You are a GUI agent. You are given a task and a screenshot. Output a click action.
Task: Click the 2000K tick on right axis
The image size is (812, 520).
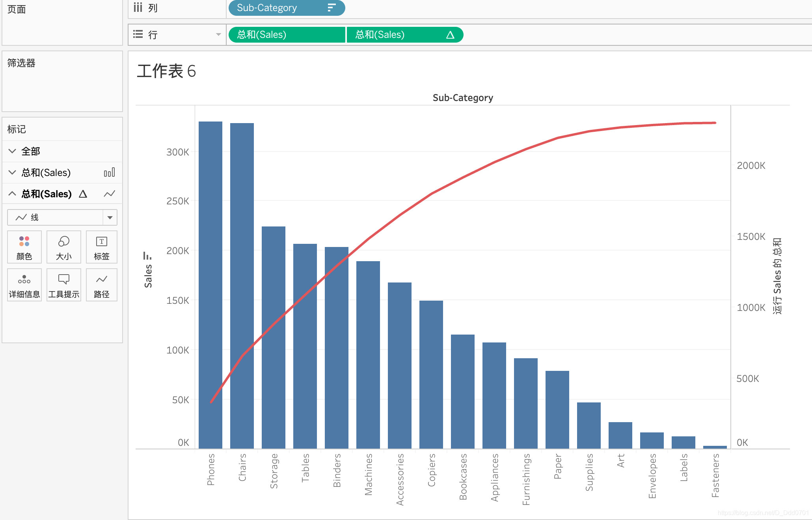tap(751, 165)
